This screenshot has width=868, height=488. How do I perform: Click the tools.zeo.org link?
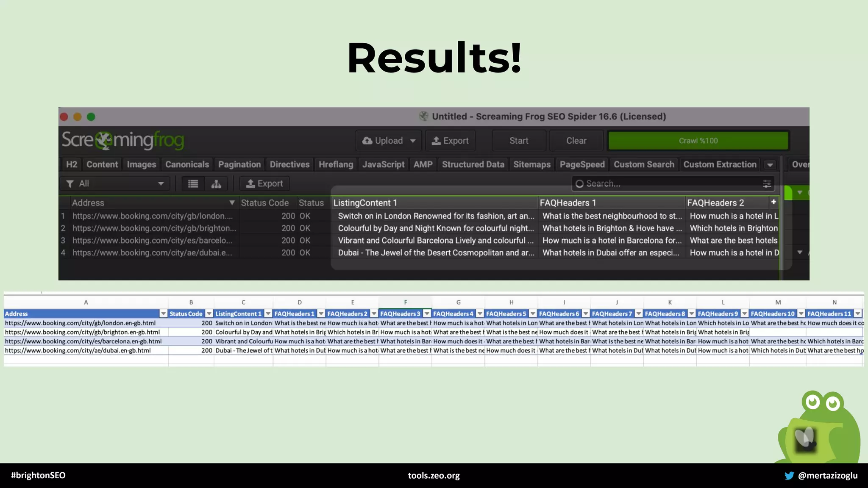pos(434,476)
